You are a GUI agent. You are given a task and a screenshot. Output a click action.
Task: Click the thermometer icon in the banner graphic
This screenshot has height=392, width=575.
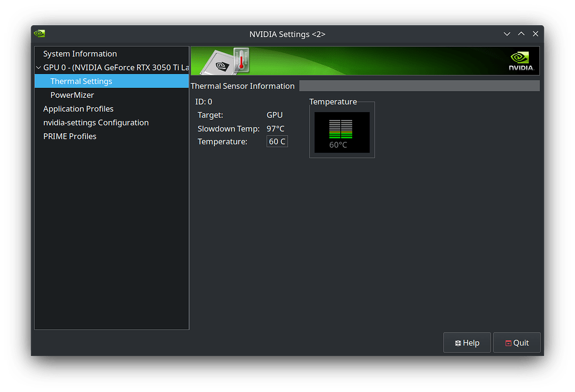click(241, 61)
